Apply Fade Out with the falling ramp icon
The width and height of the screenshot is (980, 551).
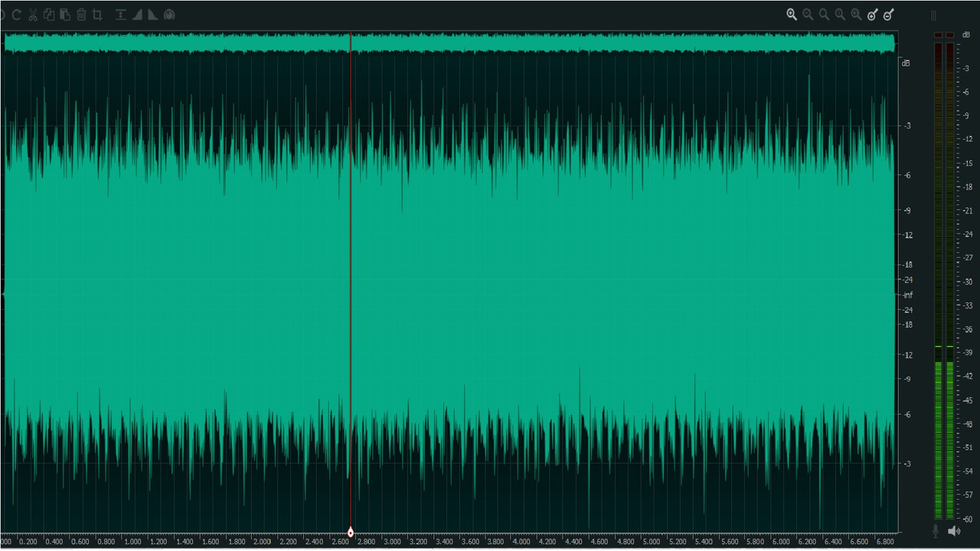click(x=153, y=15)
